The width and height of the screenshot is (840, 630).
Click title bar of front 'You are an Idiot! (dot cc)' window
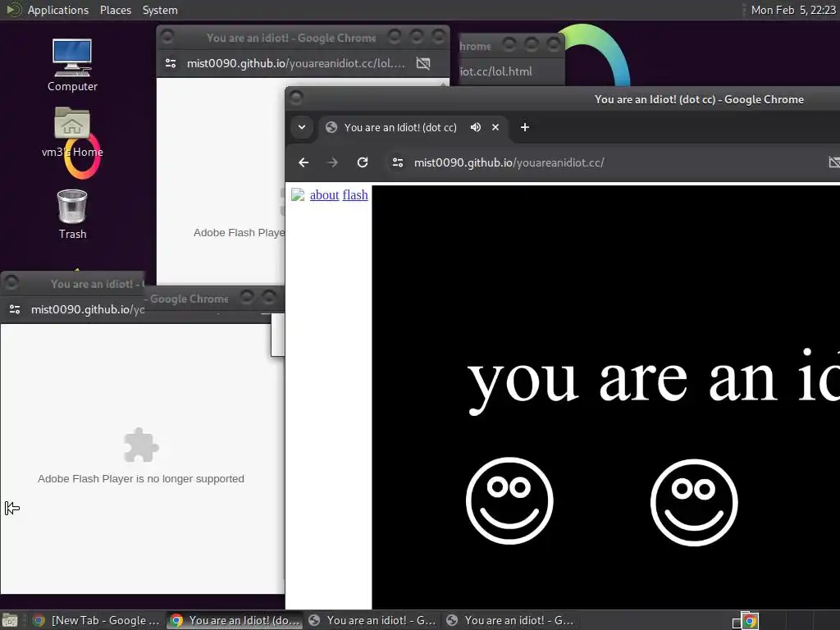(x=699, y=99)
